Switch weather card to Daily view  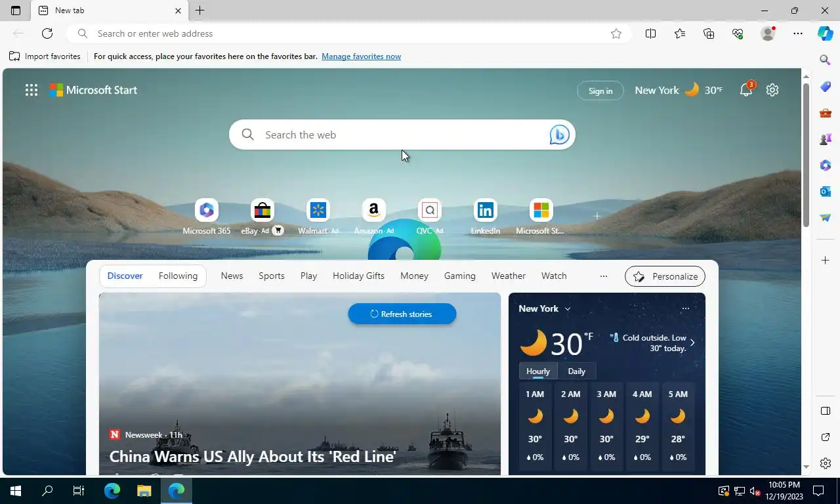(x=576, y=371)
